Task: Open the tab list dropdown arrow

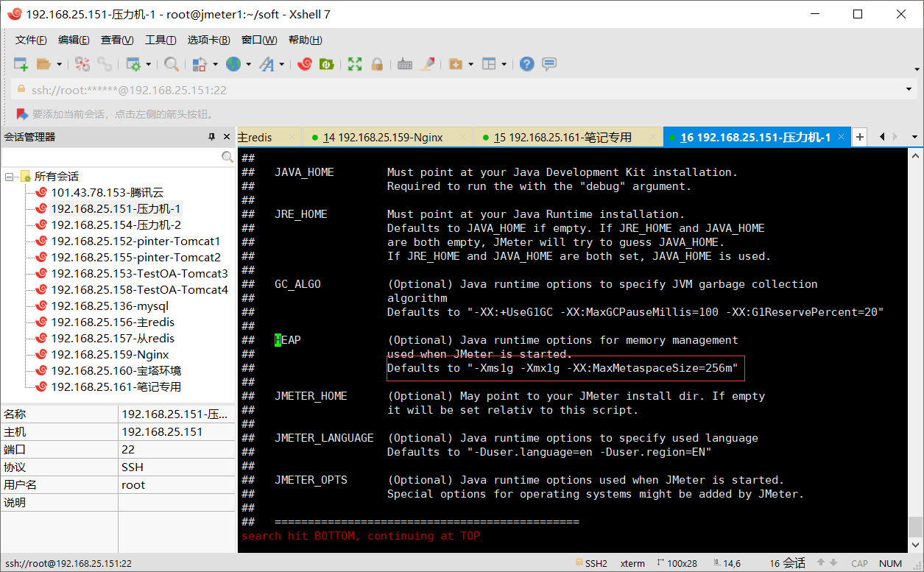Action: pyautogui.click(x=914, y=137)
